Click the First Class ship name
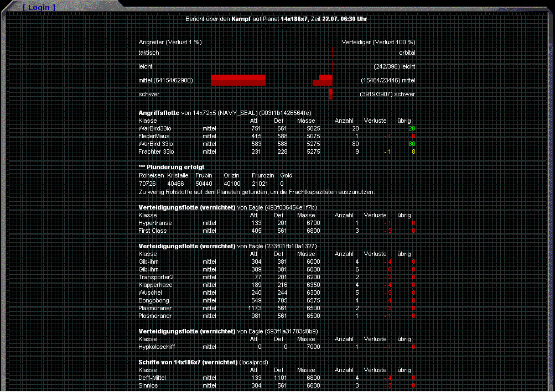Screen dimensions: 555x392 click(152, 231)
